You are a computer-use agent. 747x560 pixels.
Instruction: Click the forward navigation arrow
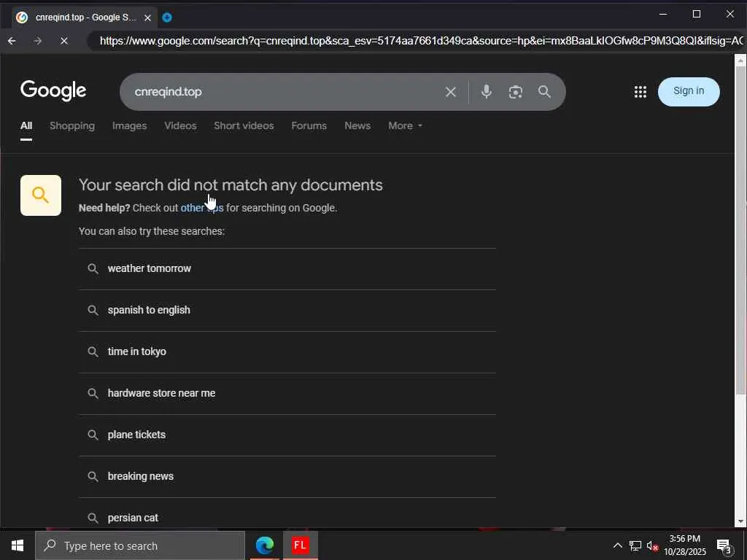point(38,41)
